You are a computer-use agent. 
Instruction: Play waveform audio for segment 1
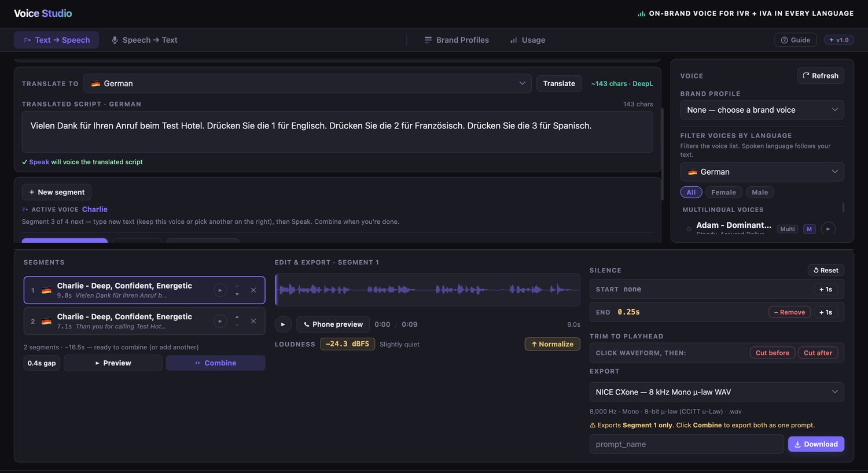pyautogui.click(x=283, y=324)
